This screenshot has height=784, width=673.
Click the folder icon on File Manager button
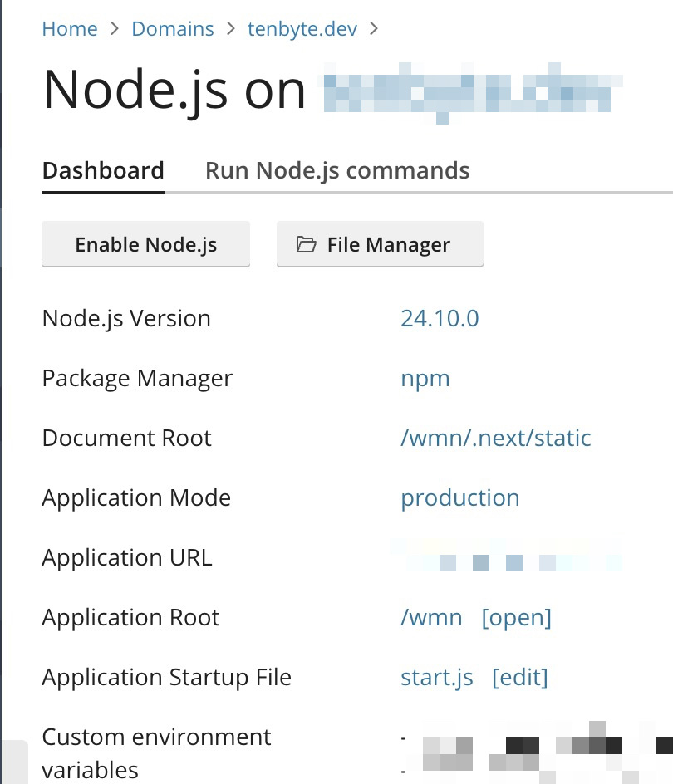tap(307, 245)
